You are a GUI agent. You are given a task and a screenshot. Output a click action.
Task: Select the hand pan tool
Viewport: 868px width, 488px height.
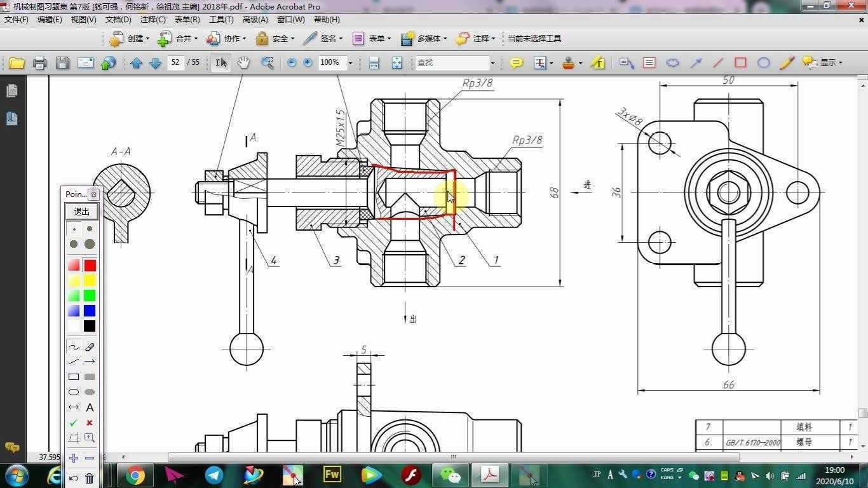pos(243,62)
